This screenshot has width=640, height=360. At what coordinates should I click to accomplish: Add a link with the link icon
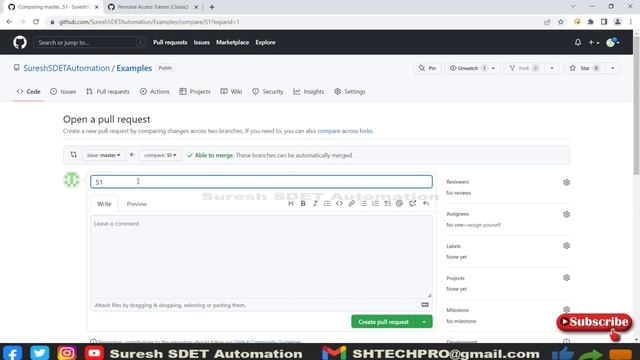[x=351, y=203]
